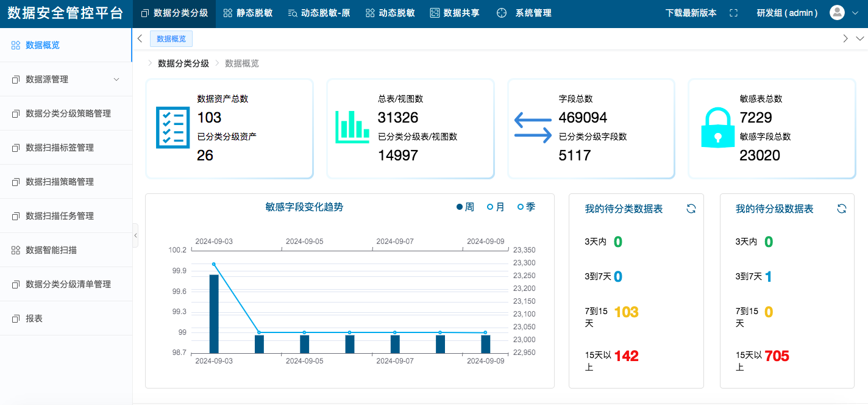Open 静态脱敏 top navigation menu
868x405 pixels.
247,13
